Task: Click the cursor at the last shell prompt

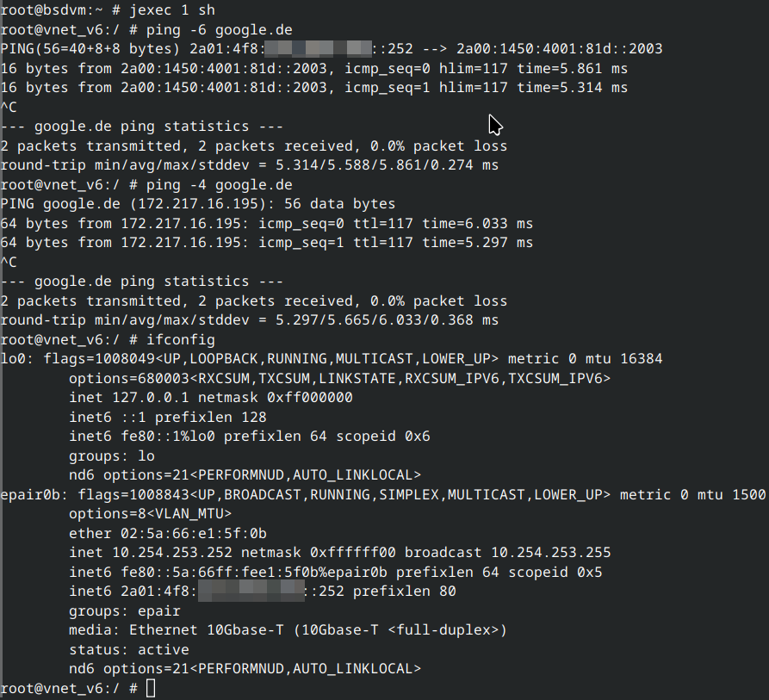Action: [152, 688]
